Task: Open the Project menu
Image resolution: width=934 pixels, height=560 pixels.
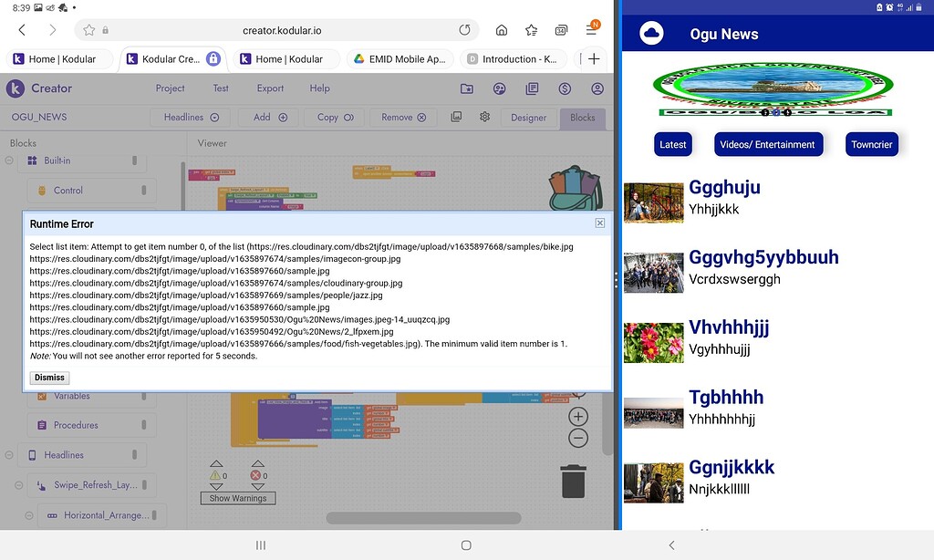Action: click(170, 88)
